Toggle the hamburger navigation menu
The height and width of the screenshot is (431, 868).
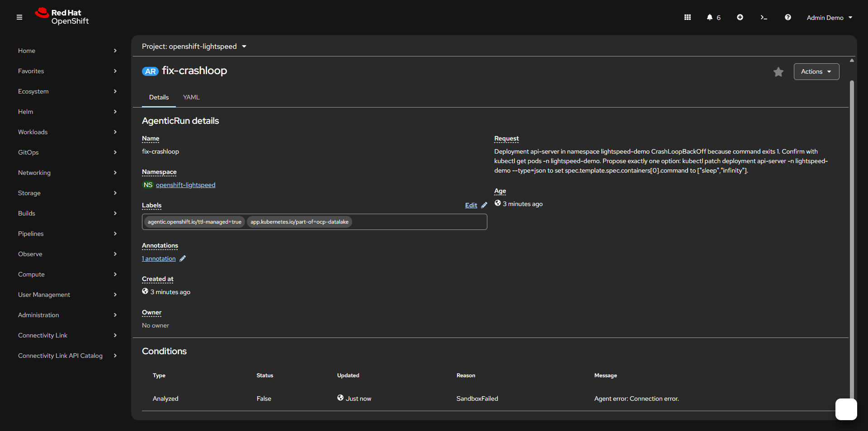(19, 17)
